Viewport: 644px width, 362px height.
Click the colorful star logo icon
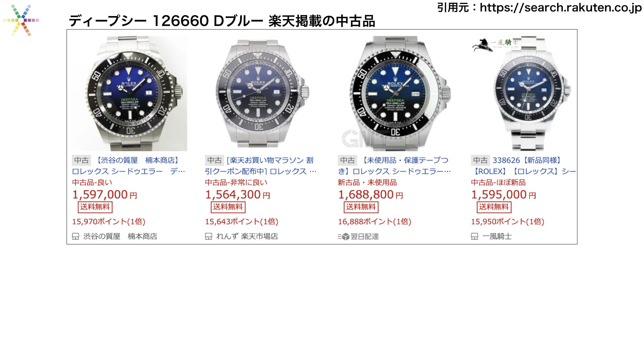[x=21, y=20]
